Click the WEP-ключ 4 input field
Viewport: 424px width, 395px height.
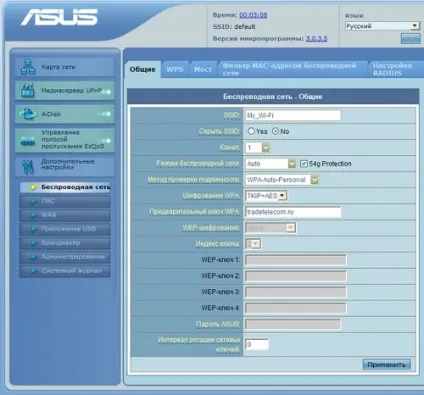(296, 308)
